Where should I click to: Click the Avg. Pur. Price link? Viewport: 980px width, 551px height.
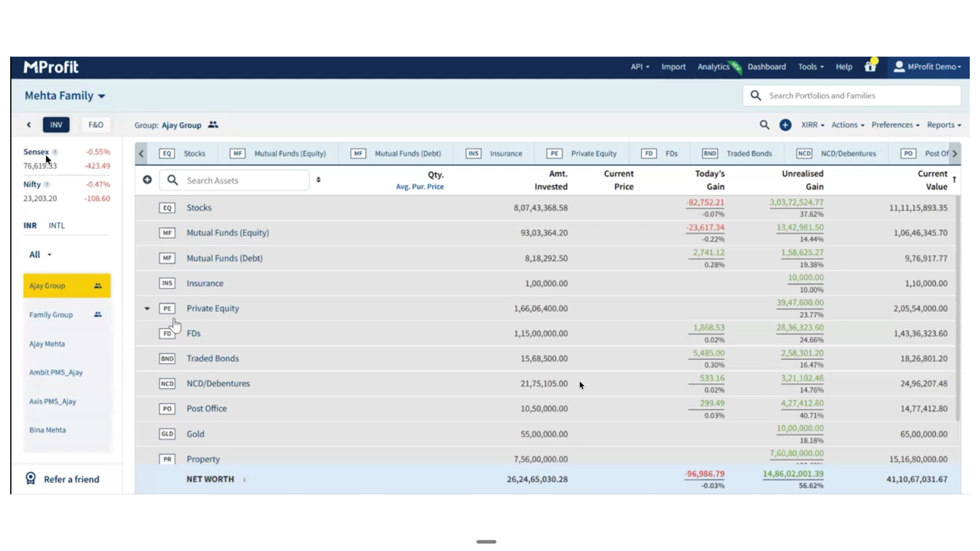(420, 187)
